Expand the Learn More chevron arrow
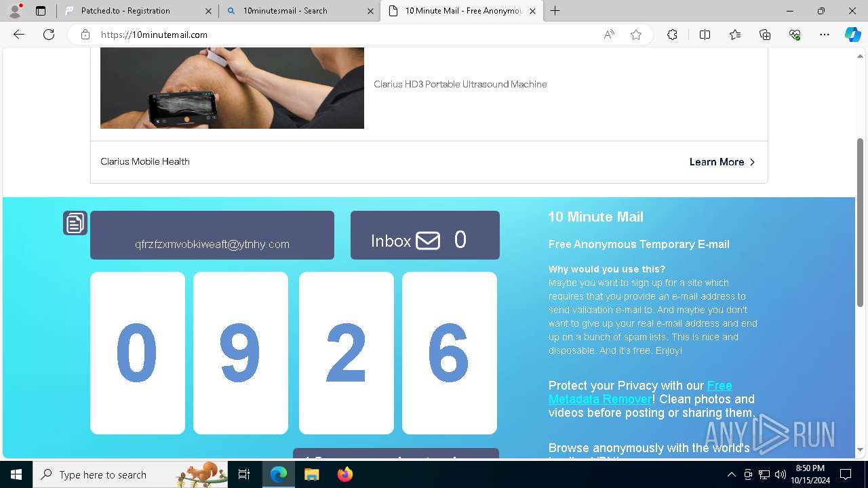 (x=752, y=162)
